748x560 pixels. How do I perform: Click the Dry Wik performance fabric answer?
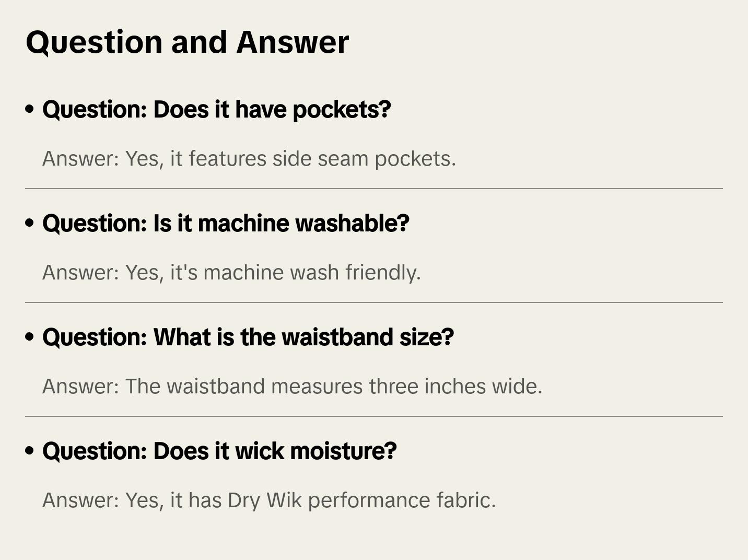pos(269,500)
